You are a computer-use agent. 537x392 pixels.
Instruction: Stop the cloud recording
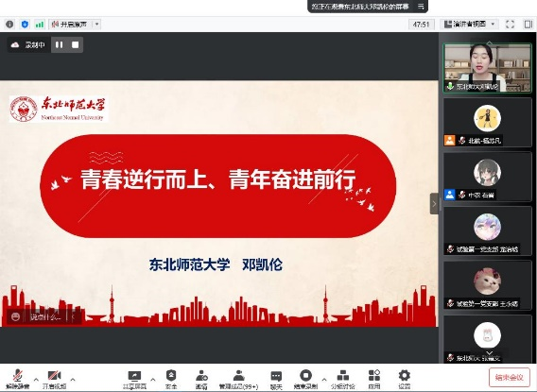click(75, 44)
